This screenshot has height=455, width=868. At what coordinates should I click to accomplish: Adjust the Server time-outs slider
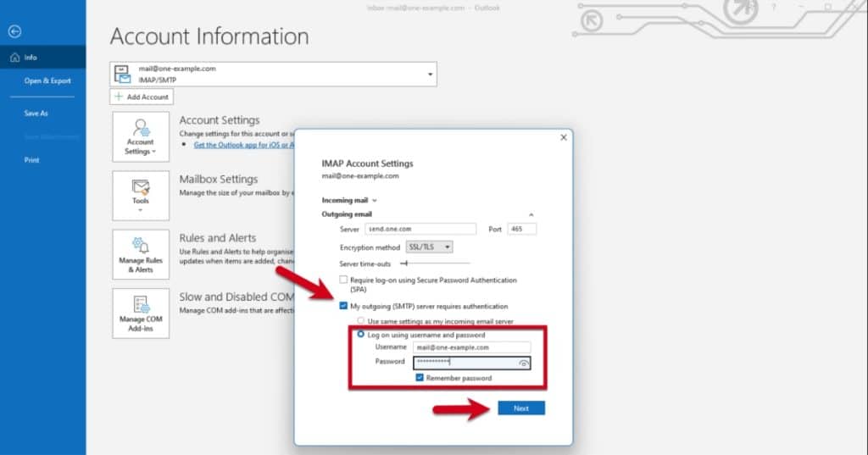point(435,264)
